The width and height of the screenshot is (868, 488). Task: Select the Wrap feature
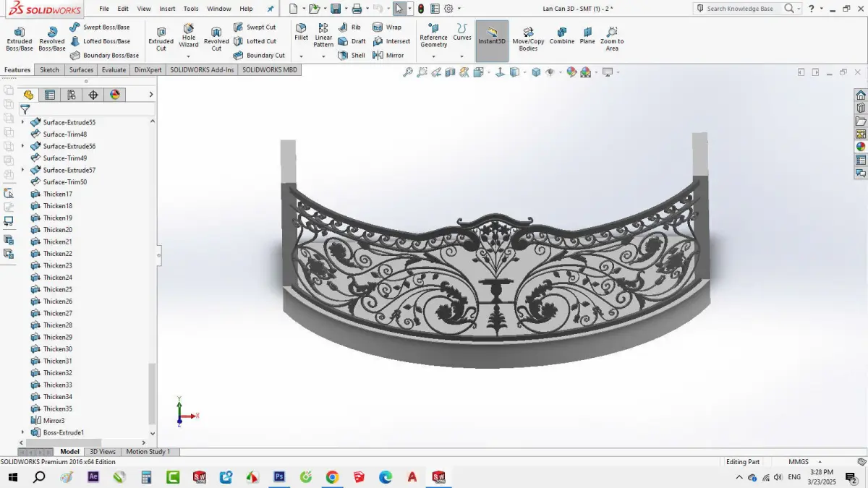[x=387, y=27]
